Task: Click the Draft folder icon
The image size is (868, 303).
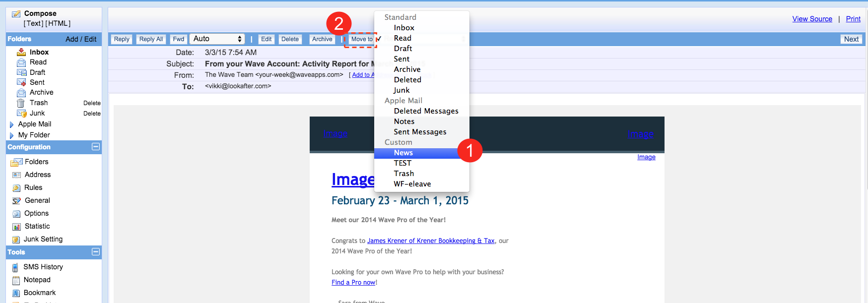Action: coord(21,72)
